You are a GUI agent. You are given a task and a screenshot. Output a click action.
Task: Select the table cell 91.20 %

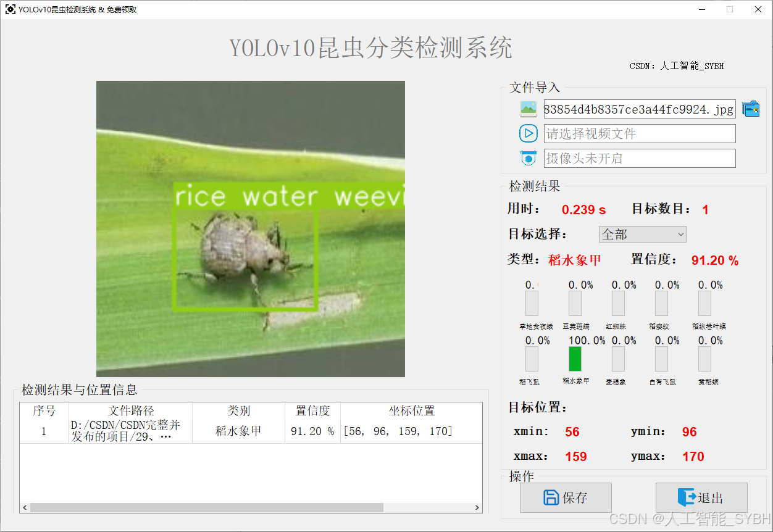click(x=313, y=431)
